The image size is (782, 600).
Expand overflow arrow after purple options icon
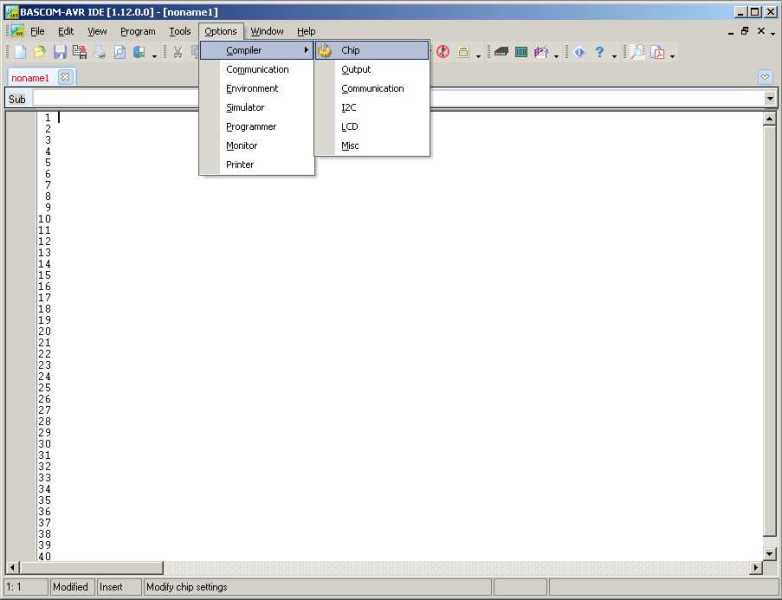[556, 55]
